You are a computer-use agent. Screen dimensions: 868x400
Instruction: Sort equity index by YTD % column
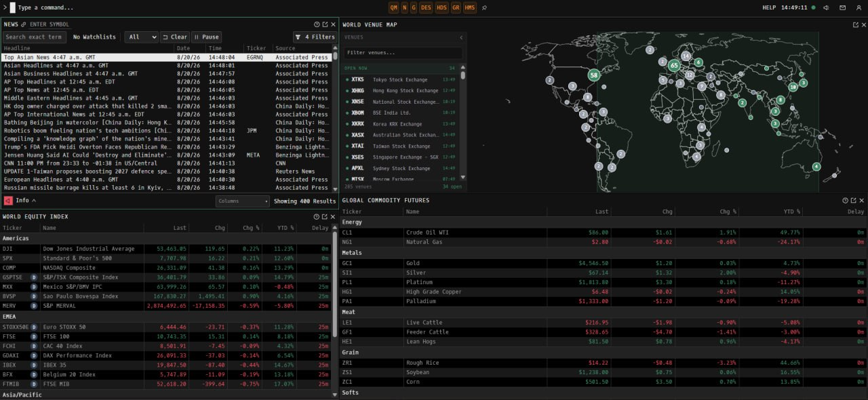(285, 228)
